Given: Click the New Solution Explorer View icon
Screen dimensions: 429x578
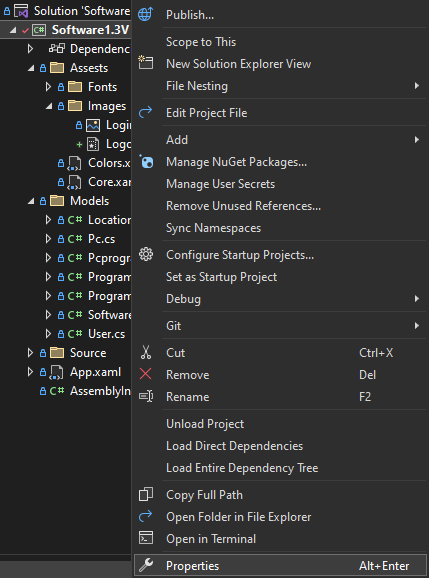Looking at the screenshot, I should point(145,62).
